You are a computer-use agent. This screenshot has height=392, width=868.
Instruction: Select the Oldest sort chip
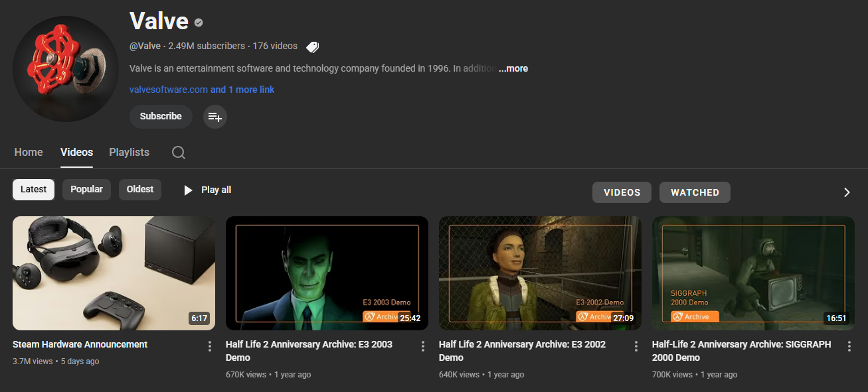pyautogui.click(x=140, y=190)
